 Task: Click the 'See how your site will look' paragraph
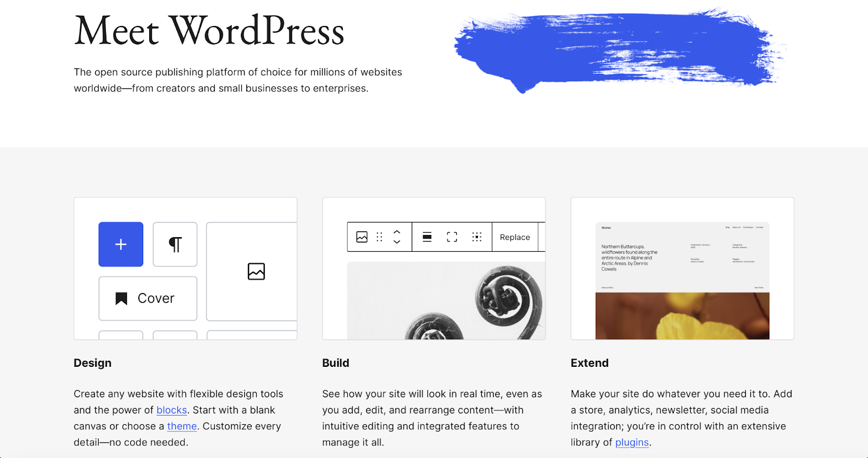point(432,418)
